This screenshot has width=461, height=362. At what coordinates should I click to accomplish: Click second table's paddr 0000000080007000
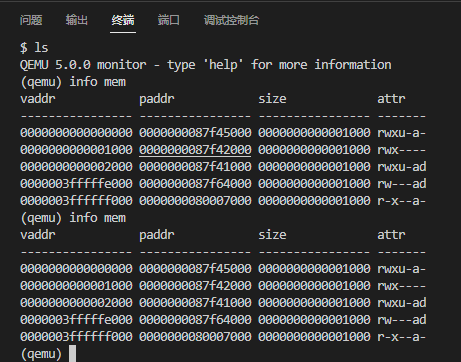(195, 337)
